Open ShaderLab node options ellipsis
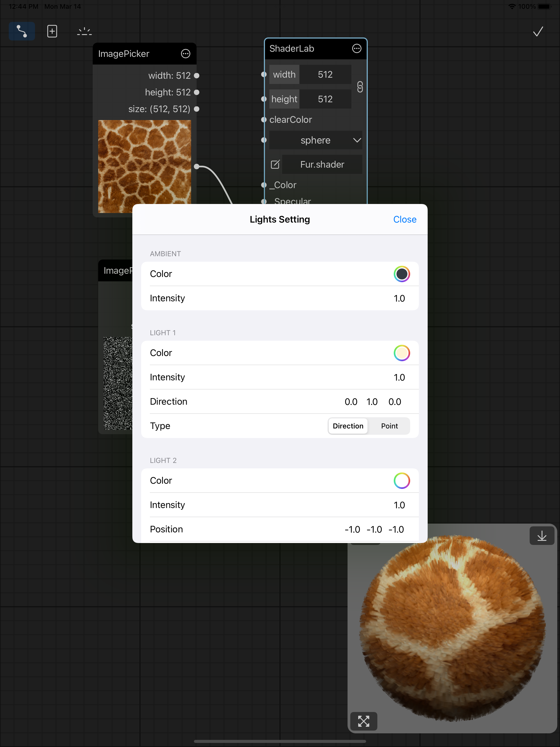This screenshot has height=747, width=560. click(x=357, y=49)
